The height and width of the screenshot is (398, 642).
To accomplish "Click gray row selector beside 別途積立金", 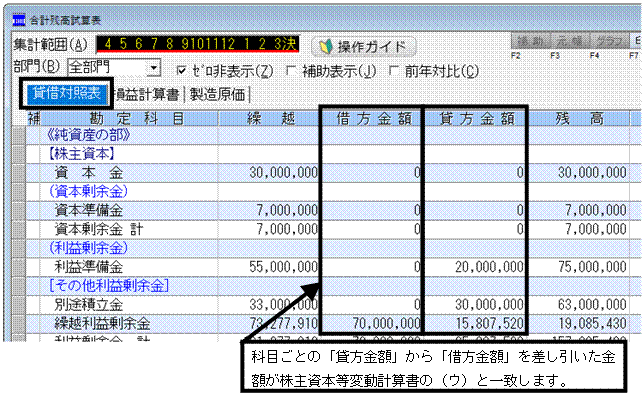I will [19, 305].
